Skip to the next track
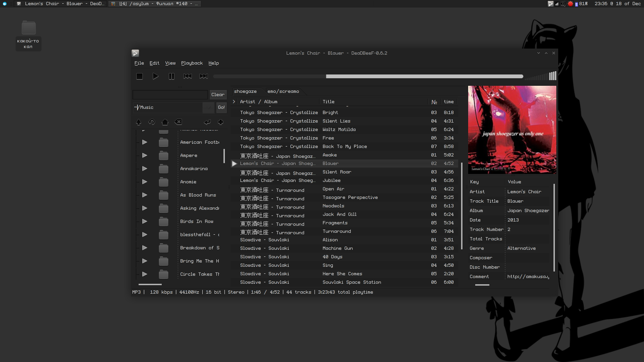This screenshot has height=362, width=644. (x=204, y=76)
